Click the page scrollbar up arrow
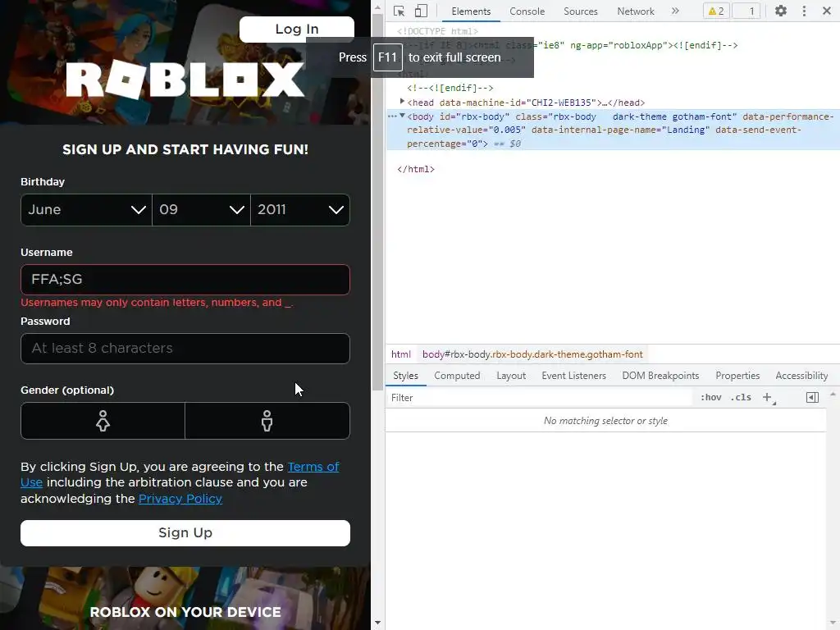Viewport: 840px width, 630px height. [377, 7]
